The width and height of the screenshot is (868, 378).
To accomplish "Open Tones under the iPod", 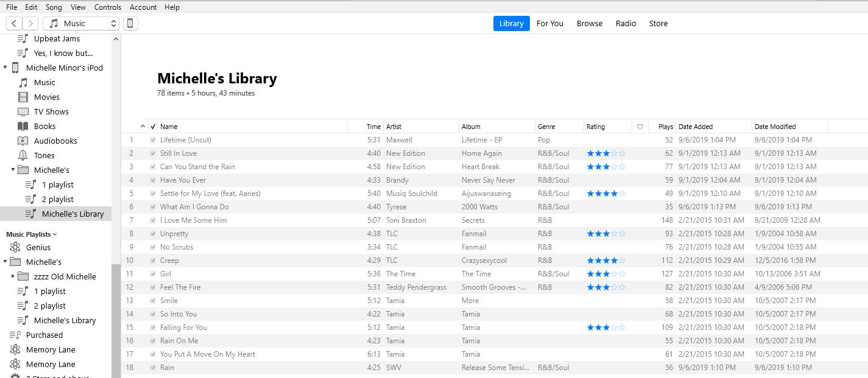I will pos(44,155).
